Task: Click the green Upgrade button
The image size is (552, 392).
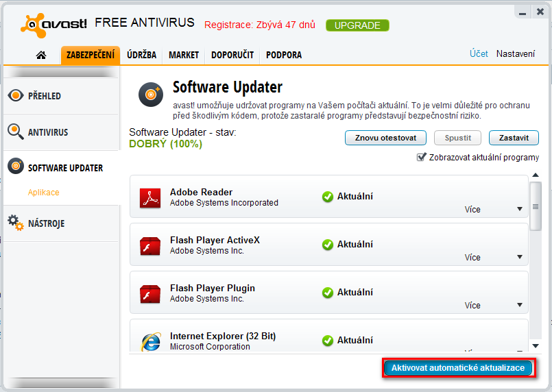Action: point(357,25)
